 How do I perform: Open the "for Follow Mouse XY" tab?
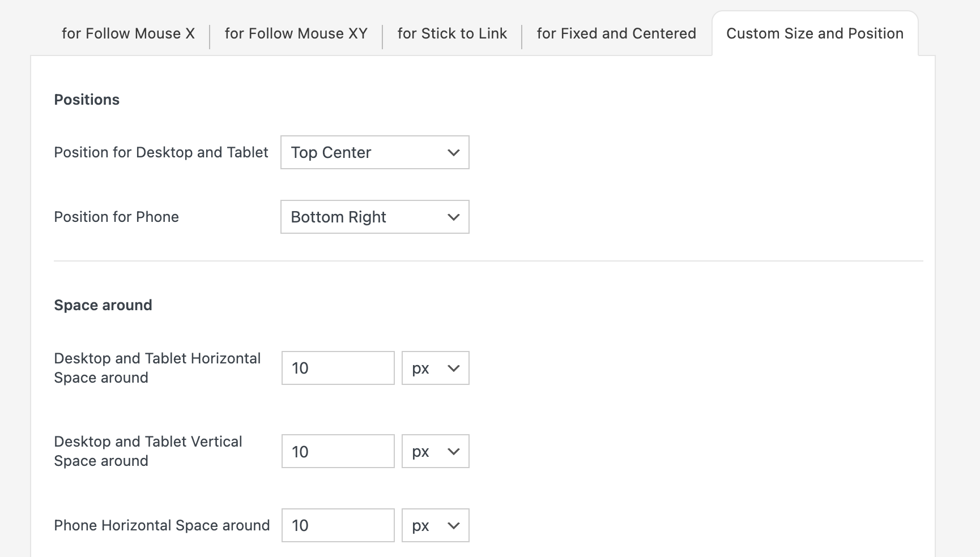point(296,33)
